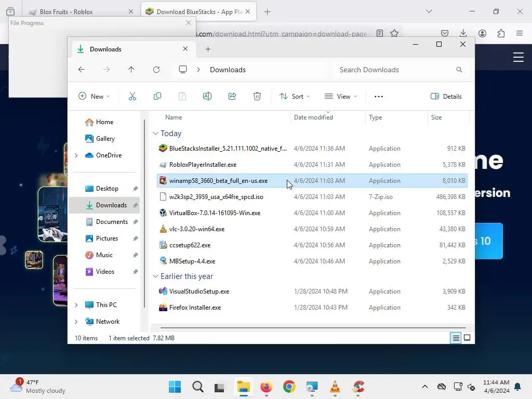Collapse the Earlier this year group
Viewport: 532px width, 399px height.
tap(155, 276)
